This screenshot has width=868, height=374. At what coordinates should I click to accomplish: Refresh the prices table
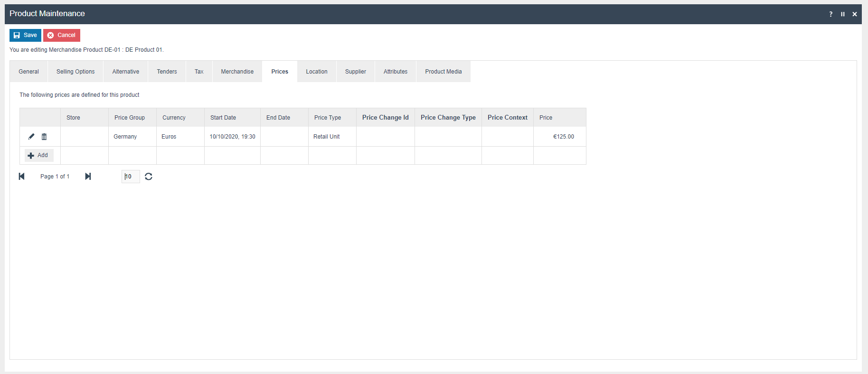(x=149, y=177)
